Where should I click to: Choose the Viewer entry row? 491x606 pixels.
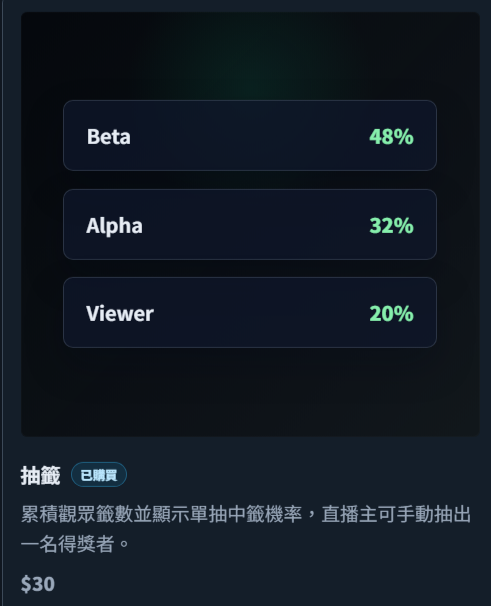click(250, 312)
